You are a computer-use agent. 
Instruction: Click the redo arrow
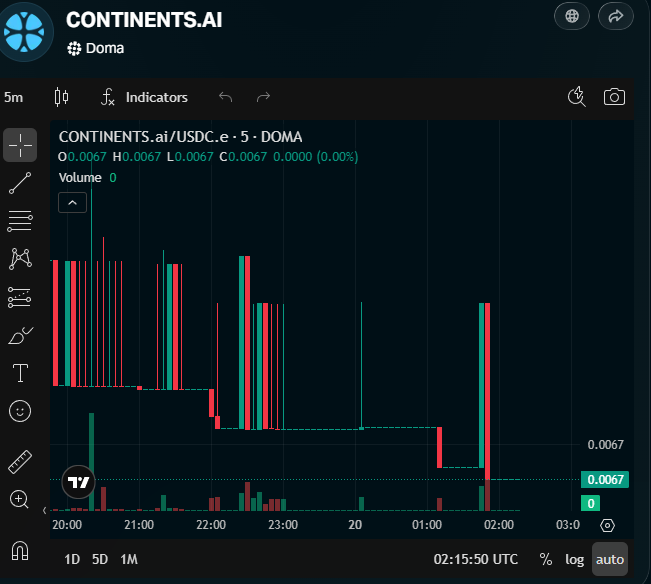pyautogui.click(x=263, y=97)
